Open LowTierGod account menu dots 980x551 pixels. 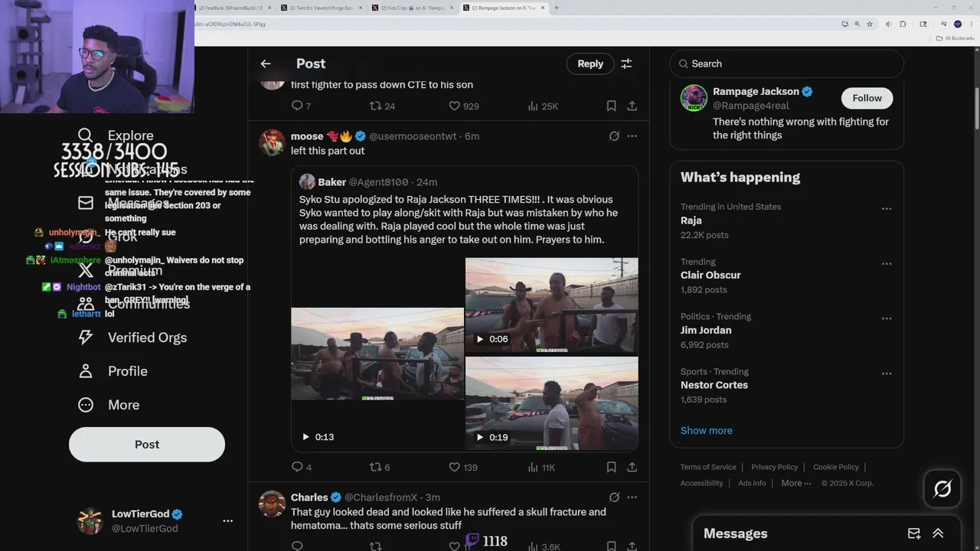pos(227,520)
